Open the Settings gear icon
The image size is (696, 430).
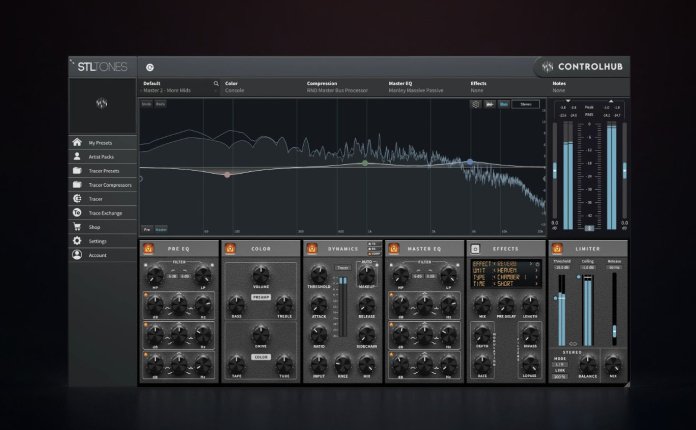click(77, 241)
